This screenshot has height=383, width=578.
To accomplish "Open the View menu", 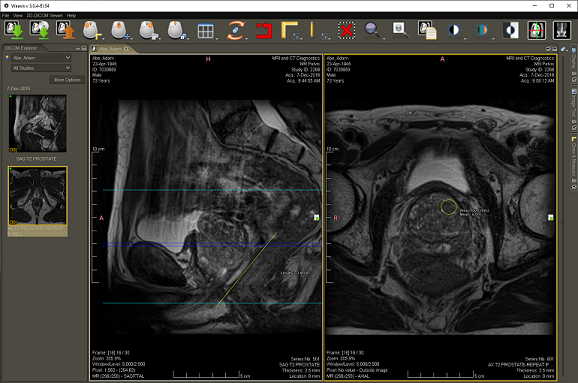I will 17,15.
